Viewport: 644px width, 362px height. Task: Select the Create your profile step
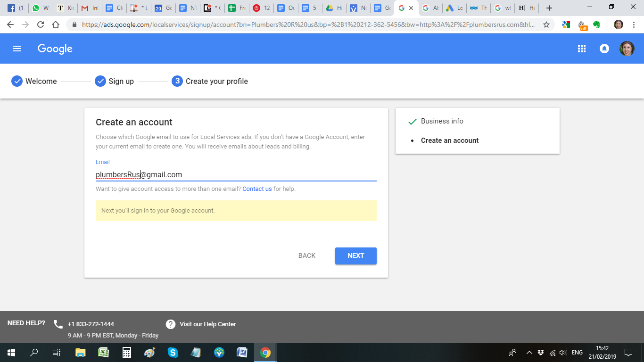coord(210,81)
